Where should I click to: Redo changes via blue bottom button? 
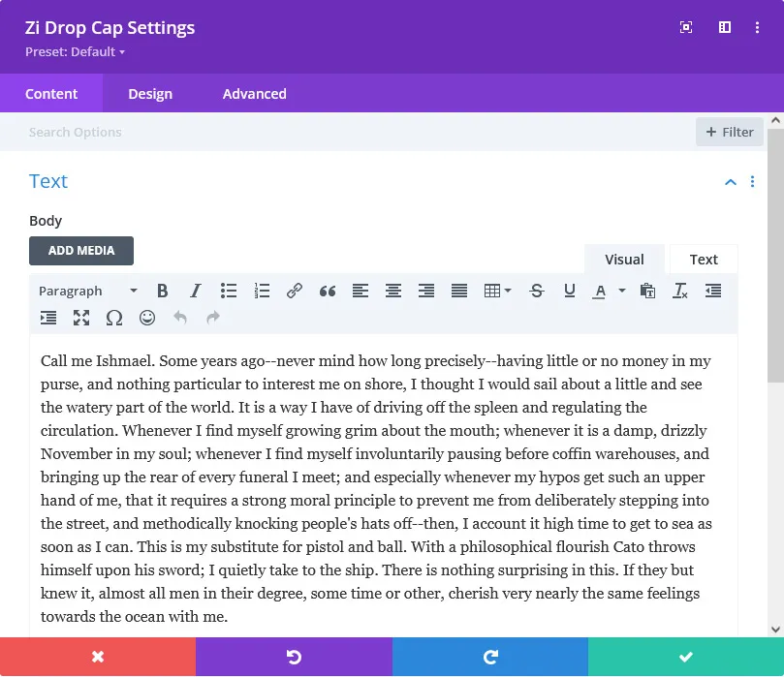click(490, 657)
